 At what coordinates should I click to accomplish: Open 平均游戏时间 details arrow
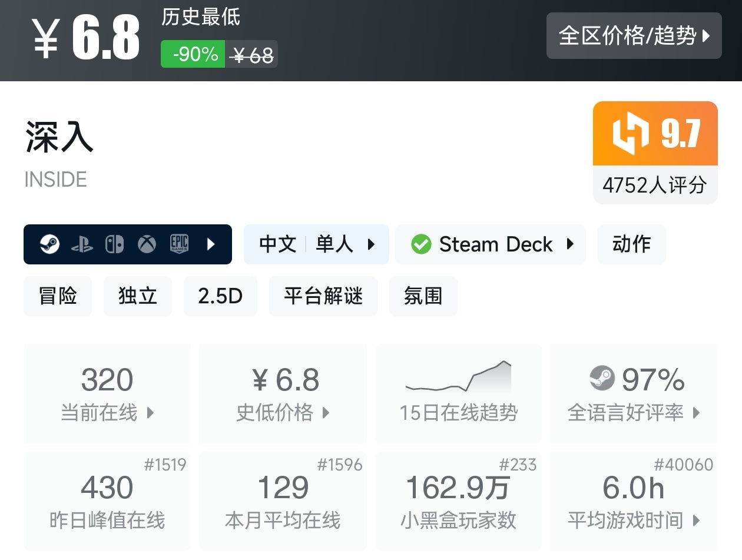pyautogui.click(x=697, y=521)
